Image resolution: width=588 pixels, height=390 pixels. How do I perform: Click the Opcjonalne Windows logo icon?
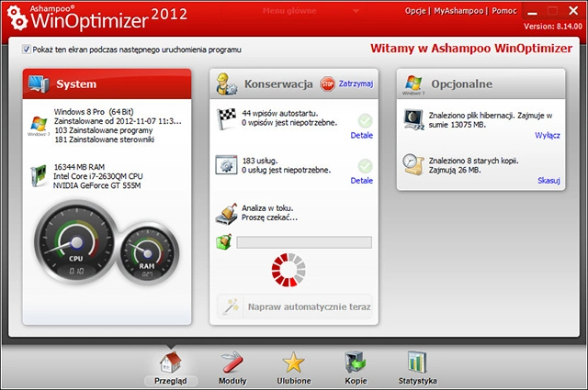(x=413, y=84)
